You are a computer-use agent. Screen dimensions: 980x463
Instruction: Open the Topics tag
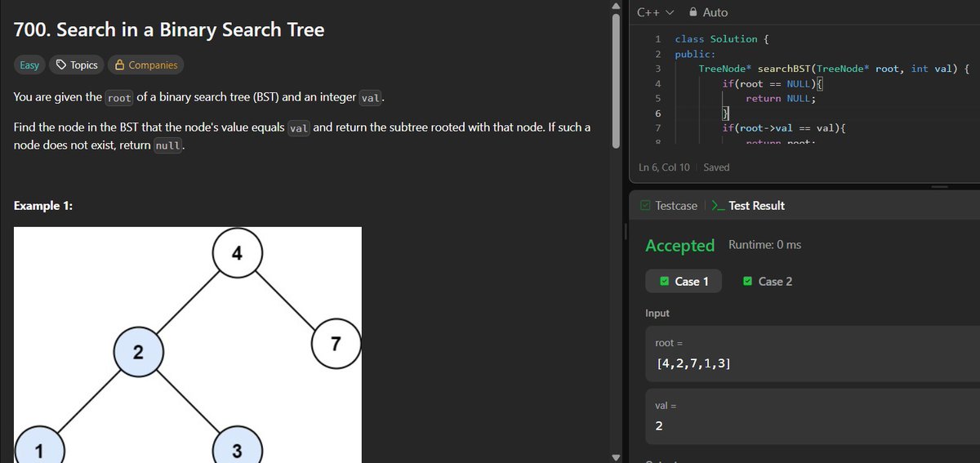coord(76,65)
